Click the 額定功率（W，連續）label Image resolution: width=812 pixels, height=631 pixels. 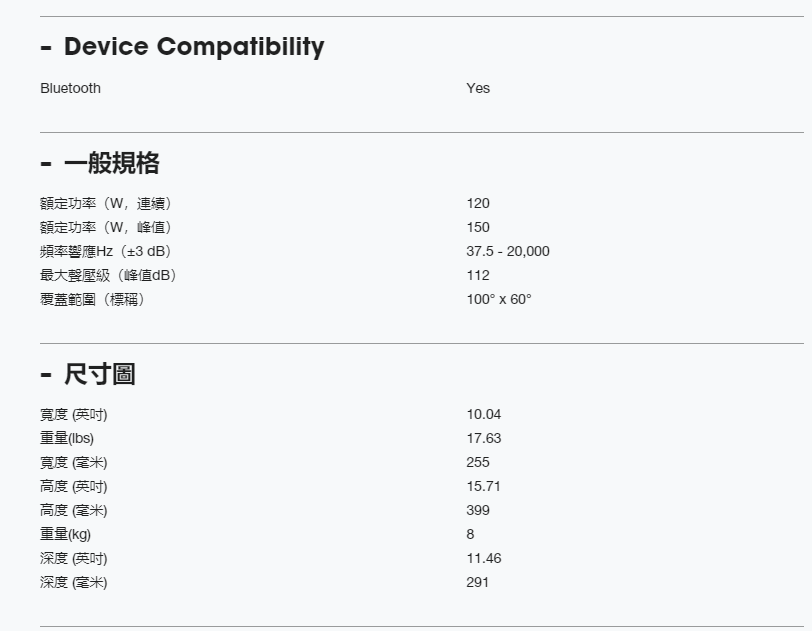[112, 203]
